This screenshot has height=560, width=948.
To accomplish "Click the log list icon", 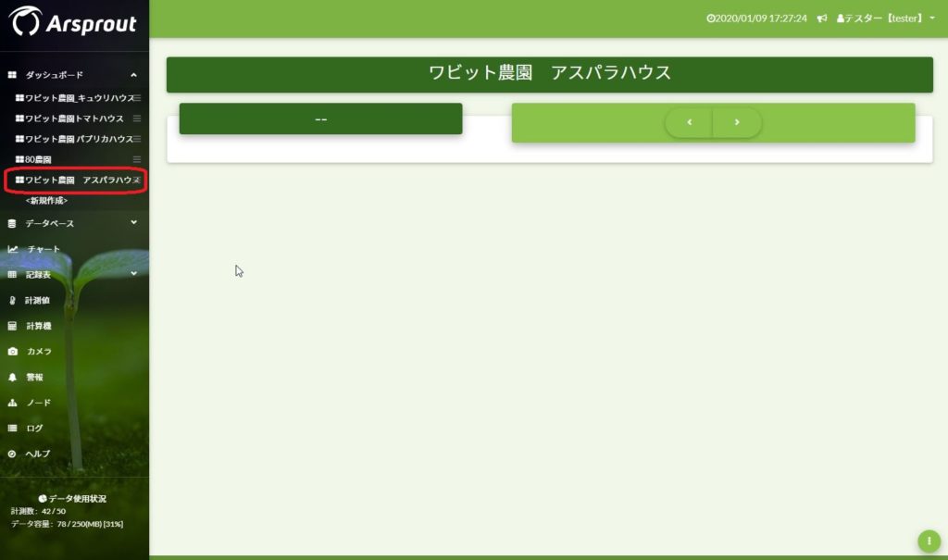I will tap(12, 429).
